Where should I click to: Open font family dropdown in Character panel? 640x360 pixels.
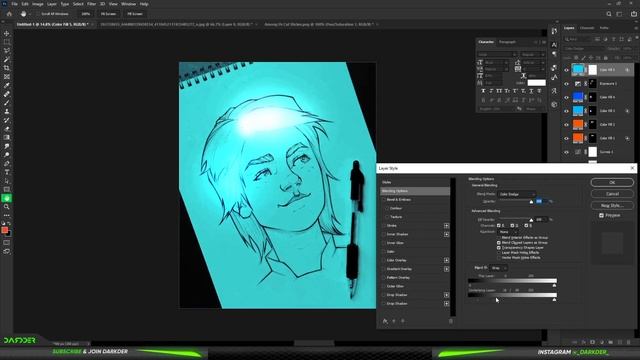click(497, 54)
